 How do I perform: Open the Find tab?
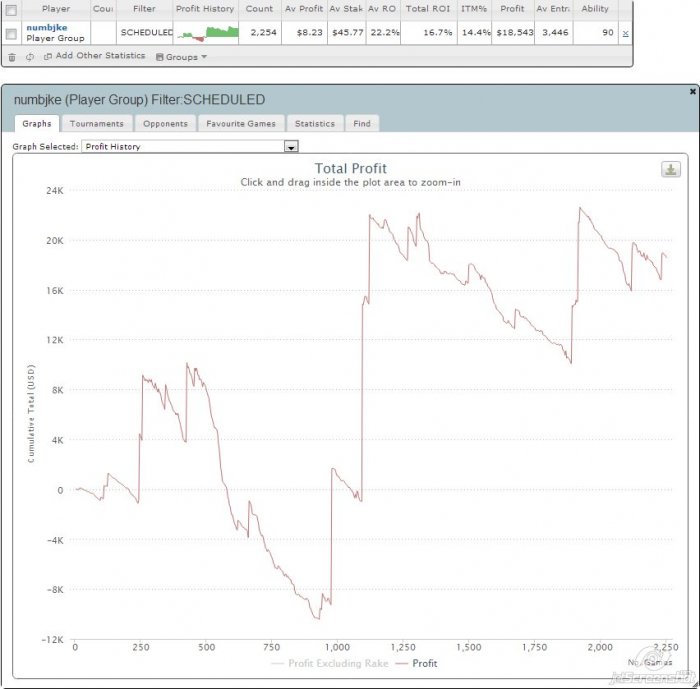(362, 123)
